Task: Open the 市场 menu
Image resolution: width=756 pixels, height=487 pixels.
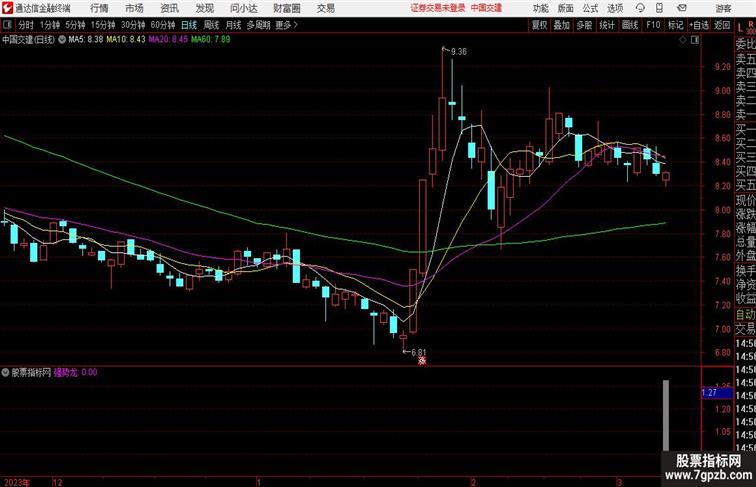Action: tap(134, 8)
